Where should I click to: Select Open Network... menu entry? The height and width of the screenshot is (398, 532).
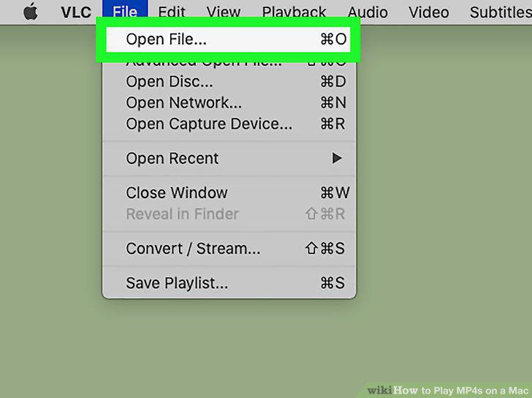(229, 102)
